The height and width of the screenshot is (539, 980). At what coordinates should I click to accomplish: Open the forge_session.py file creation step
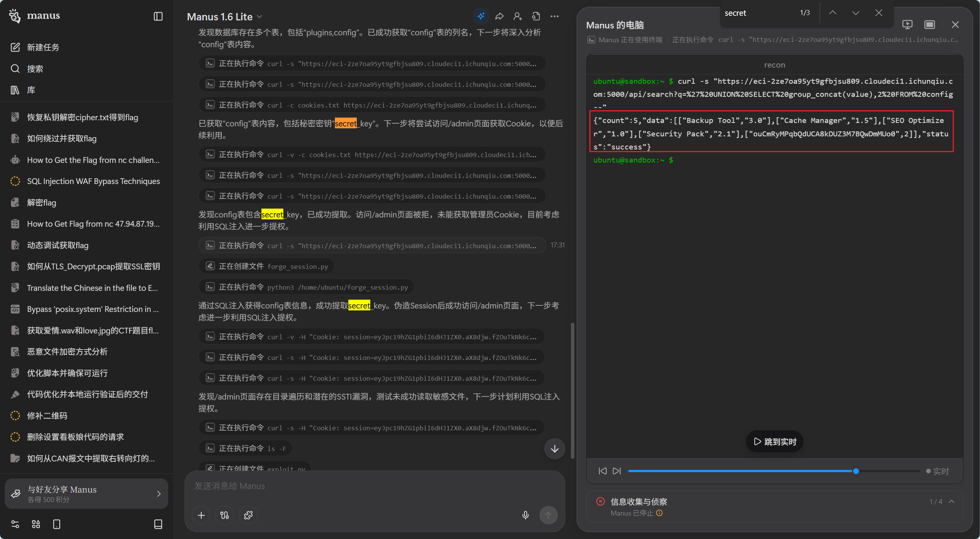pyautogui.click(x=266, y=266)
